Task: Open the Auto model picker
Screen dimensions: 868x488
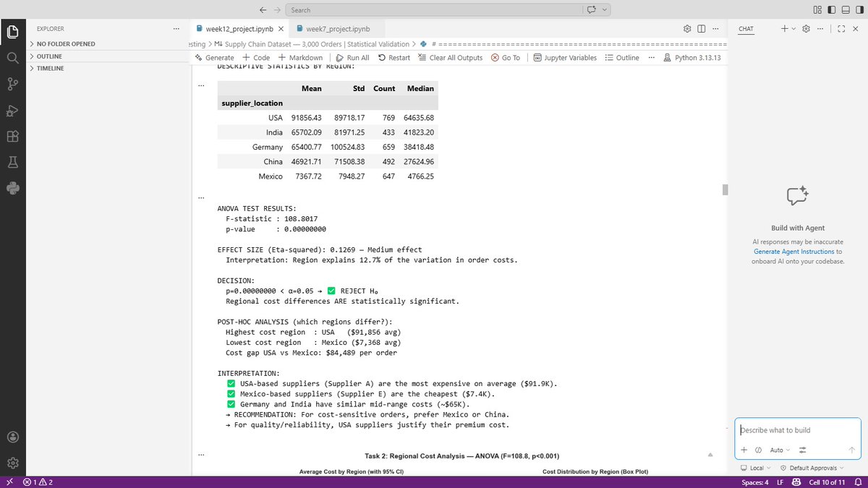Action: pos(779,450)
